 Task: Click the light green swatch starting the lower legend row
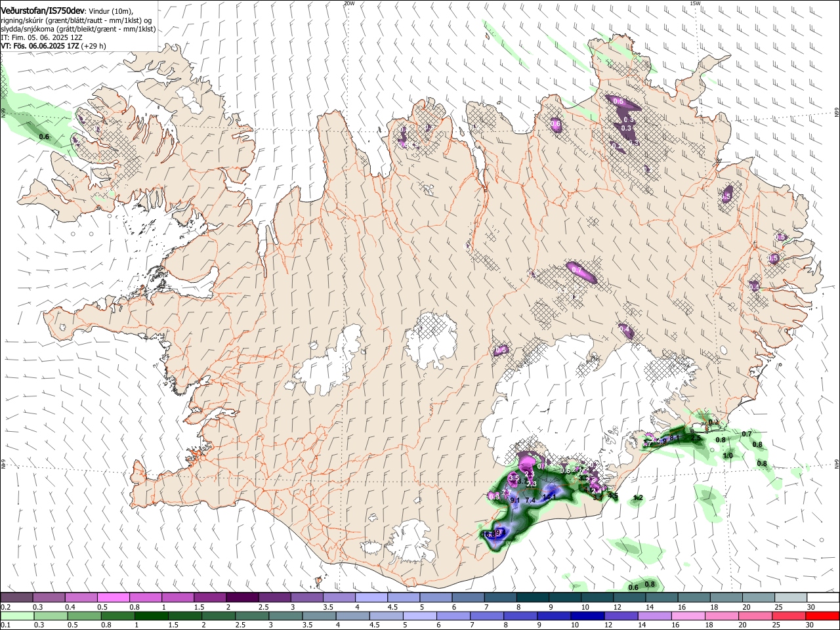[x=17, y=616]
